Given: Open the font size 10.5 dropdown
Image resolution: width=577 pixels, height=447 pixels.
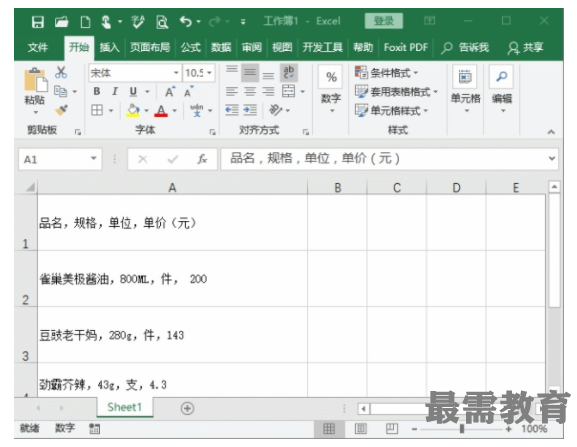Looking at the screenshot, I should pos(209,72).
